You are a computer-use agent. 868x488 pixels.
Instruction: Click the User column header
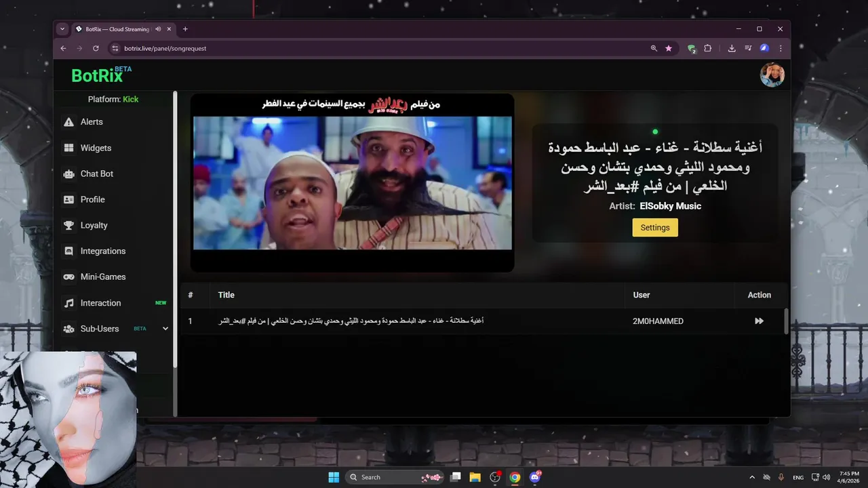tap(642, 295)
